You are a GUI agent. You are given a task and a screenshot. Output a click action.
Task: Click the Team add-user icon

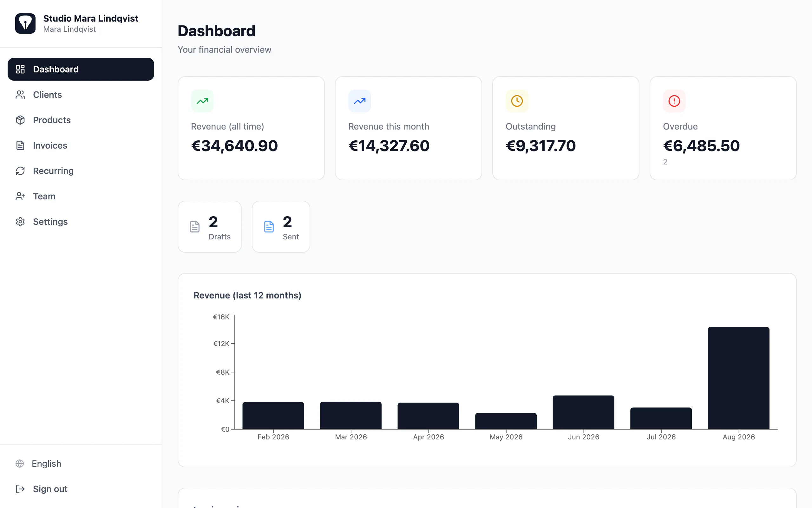[21, 196]
